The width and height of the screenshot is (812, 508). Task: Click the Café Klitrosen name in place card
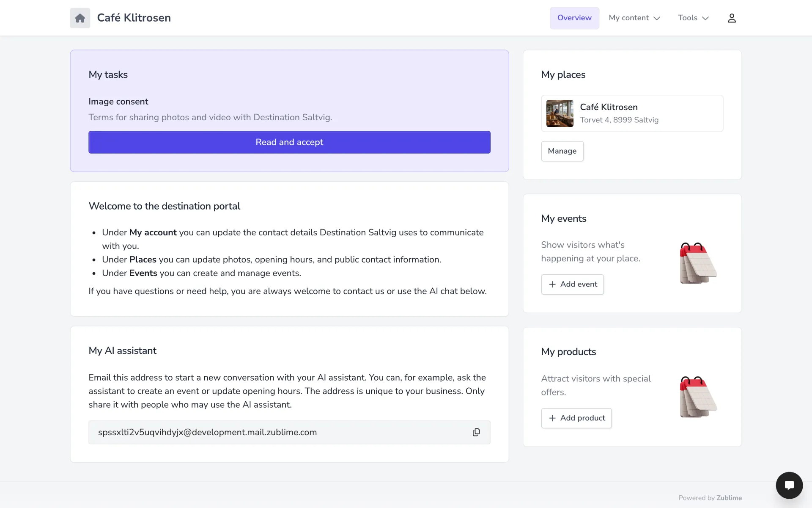click(609, 107)
